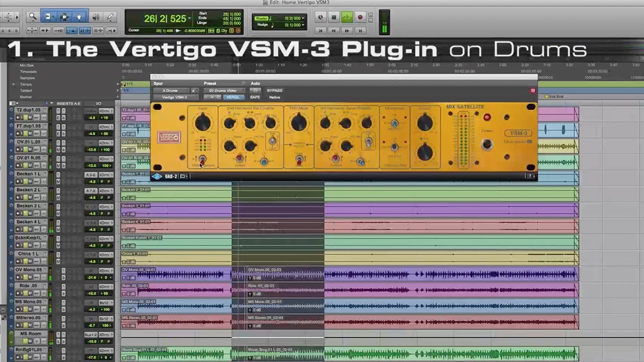
Task: Arm the Record transport button
Action: pos(360,17)
